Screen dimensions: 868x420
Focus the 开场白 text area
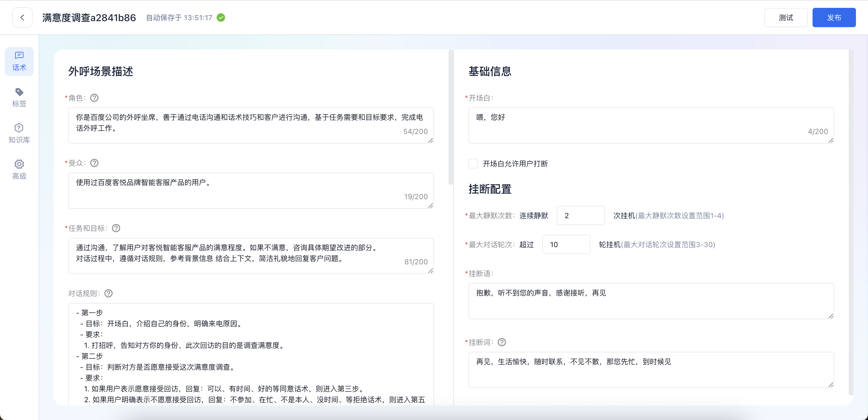tap(651, 126)
